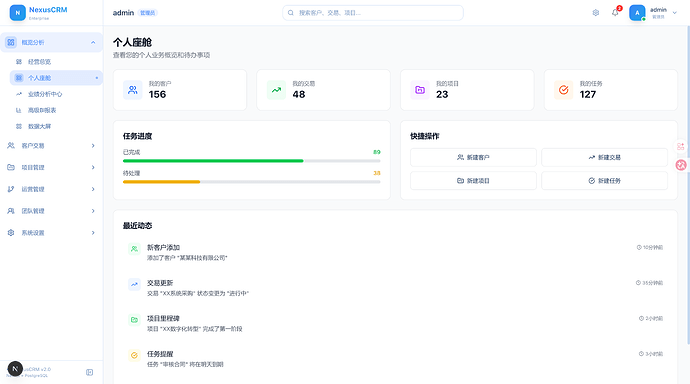The image size is (690, 384).
Task: Click the 交易更新 activity icon
Action: pos(134,284)
